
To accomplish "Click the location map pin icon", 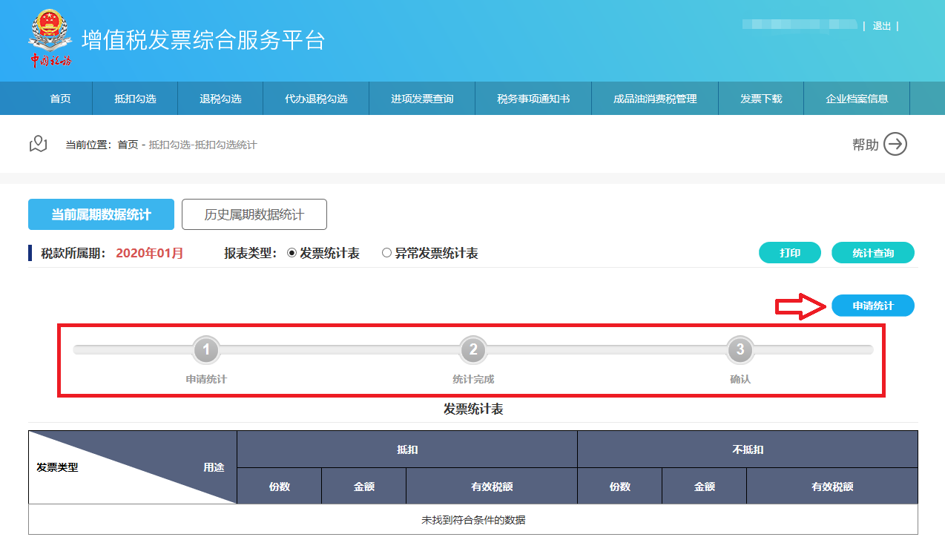I will point(38,144).
